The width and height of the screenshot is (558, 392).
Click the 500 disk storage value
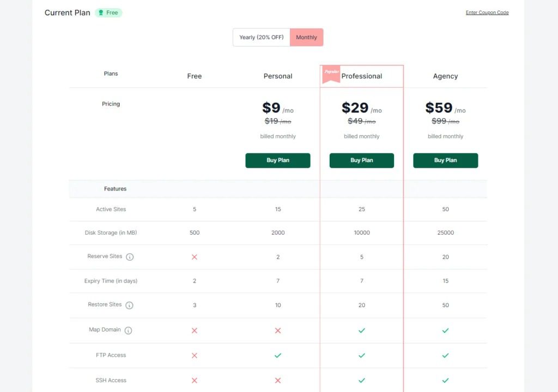[195, 232]
